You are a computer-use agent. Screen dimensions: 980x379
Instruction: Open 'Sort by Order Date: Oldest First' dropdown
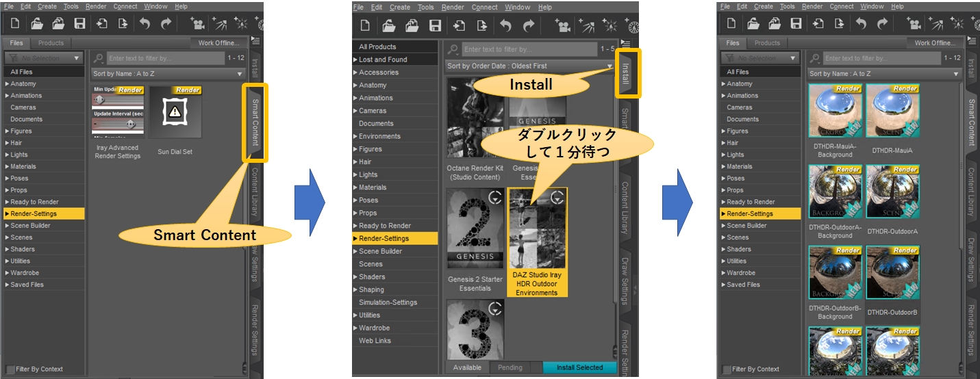(529, 66)
